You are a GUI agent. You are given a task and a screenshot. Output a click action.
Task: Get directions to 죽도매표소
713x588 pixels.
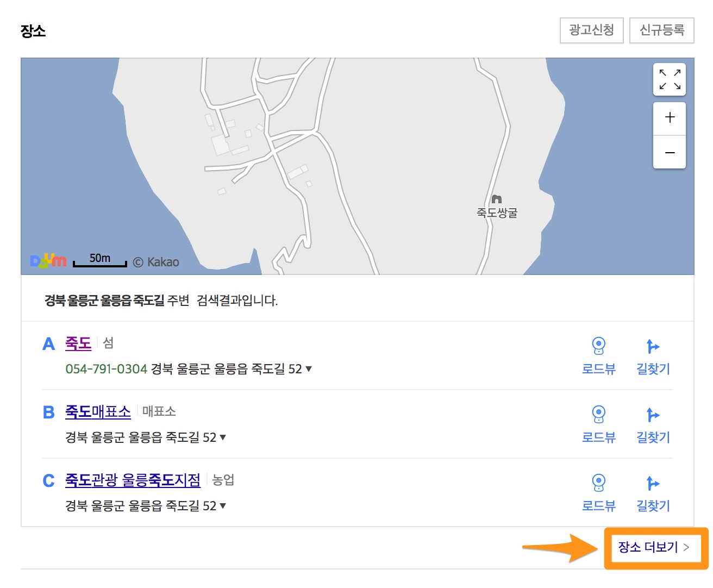coord(653,424)
